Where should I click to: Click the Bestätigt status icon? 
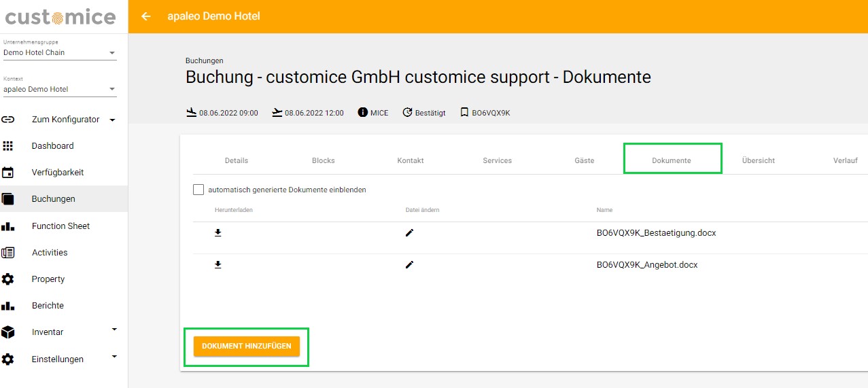click(x=407, y=112)
